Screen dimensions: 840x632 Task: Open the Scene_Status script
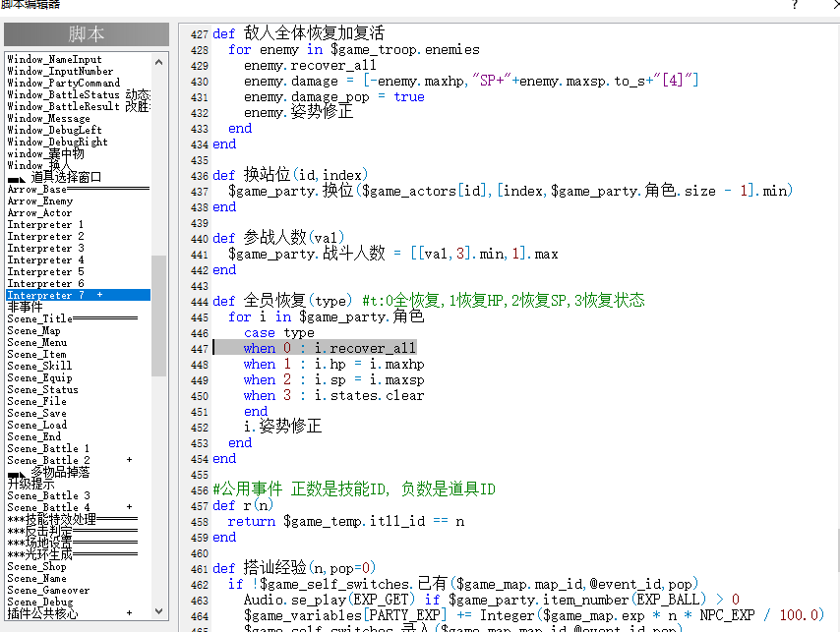click(x=43, y=389)
